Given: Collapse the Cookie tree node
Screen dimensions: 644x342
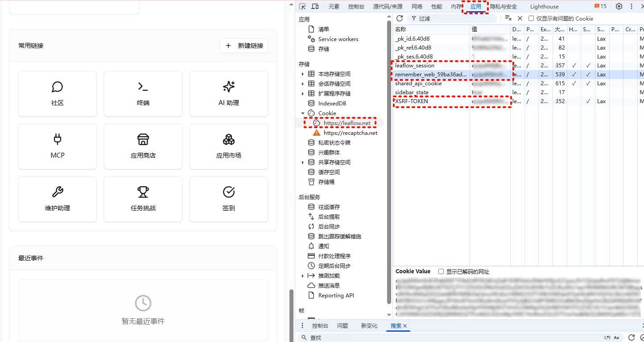Looking at the screenshot, I should coord(303,113).
